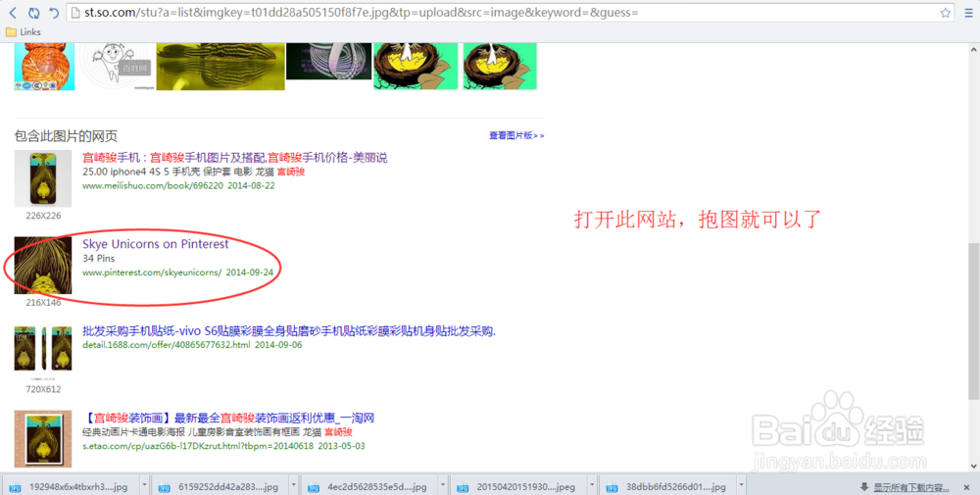This screenshot has width=980, height=495.
Task: Open Skye Unicorns on Pinterest result
Action: click(x=156, y=244)
